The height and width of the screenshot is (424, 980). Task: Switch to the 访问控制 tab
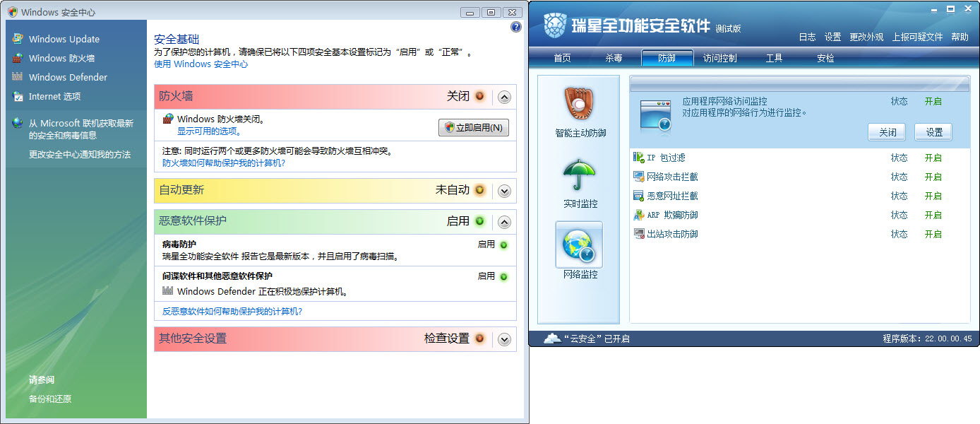(719, 58)
